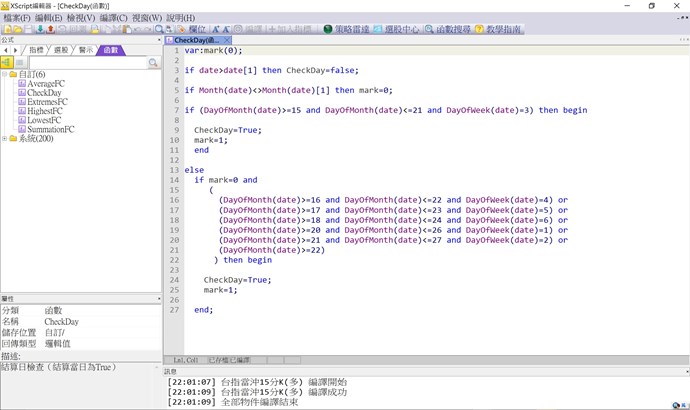Collapse the 自訂(6) folder

tap(5, 74)
